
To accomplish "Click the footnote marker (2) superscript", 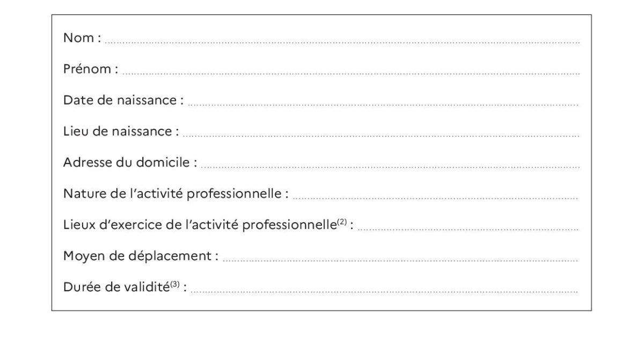I will click(x=342, y=222).
